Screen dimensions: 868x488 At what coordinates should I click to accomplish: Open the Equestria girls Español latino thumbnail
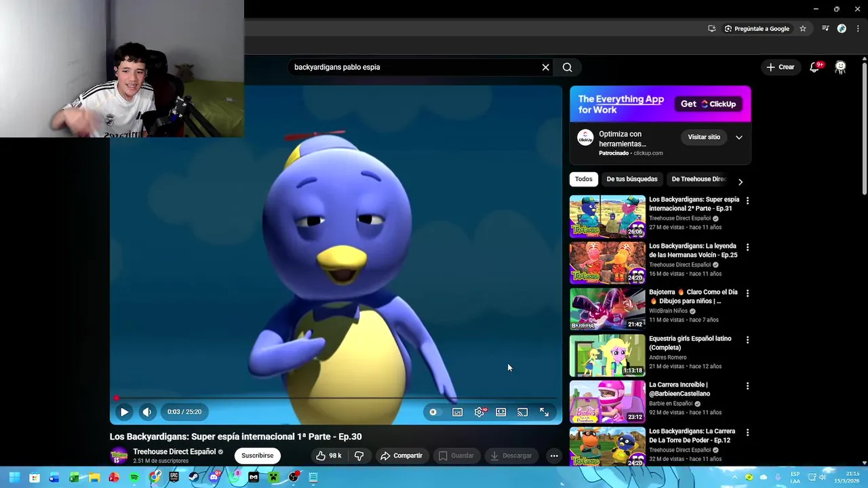[x=608, y=355]
